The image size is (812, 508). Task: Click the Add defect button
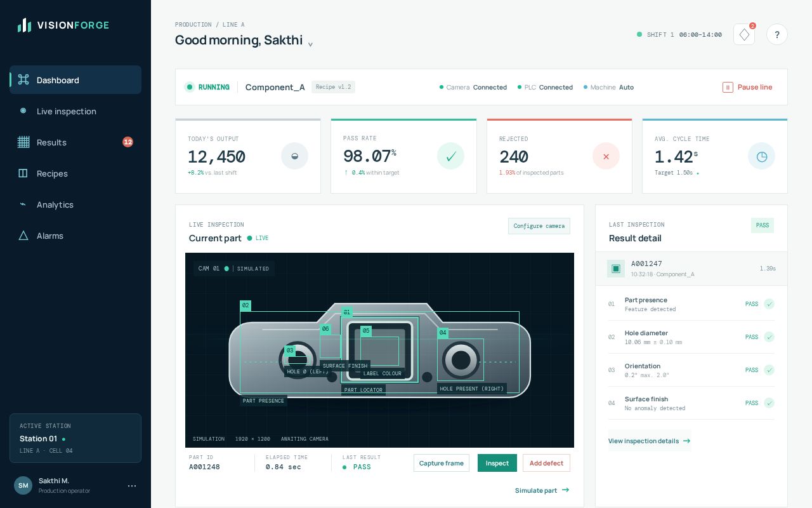click(546, 463)
